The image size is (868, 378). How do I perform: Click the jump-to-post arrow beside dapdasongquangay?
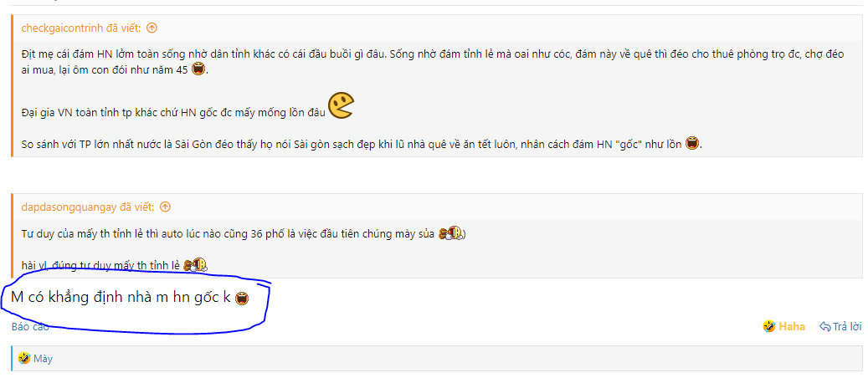pos(165,207)
